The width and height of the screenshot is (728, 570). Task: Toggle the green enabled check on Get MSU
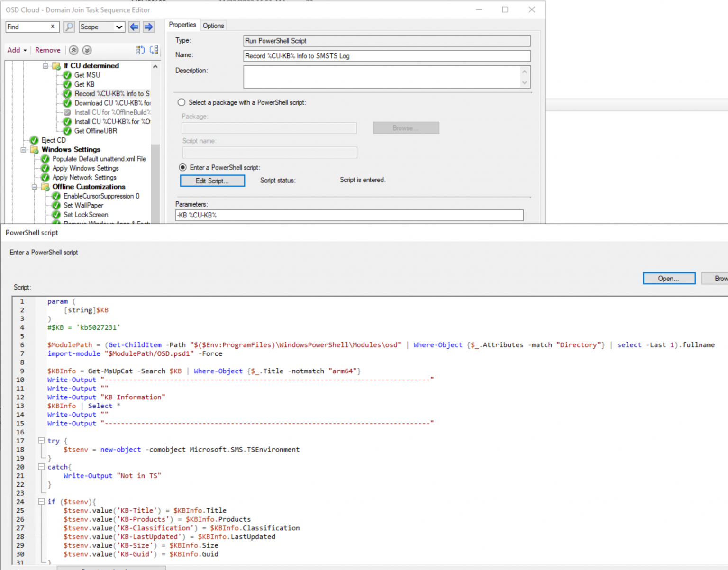click(x=67, y=75)
